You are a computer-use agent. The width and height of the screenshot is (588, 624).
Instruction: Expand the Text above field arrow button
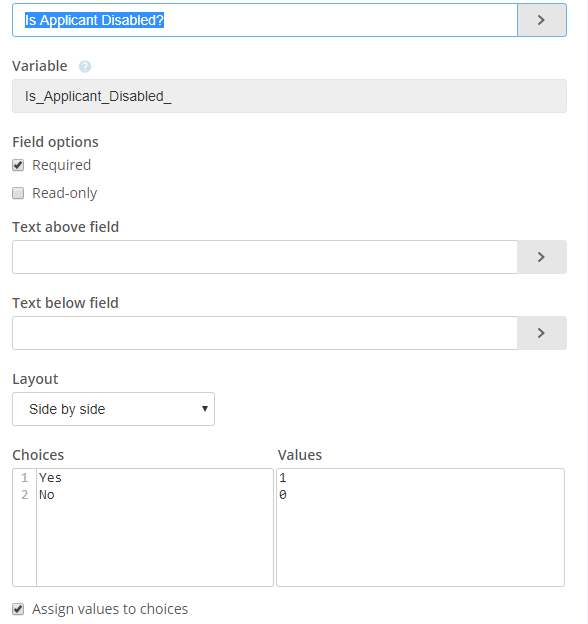coord(542,257)
